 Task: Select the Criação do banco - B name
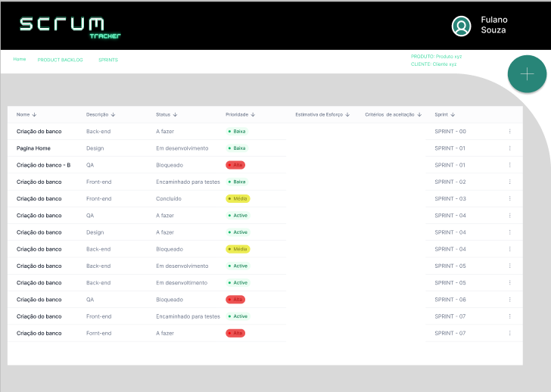44,165
